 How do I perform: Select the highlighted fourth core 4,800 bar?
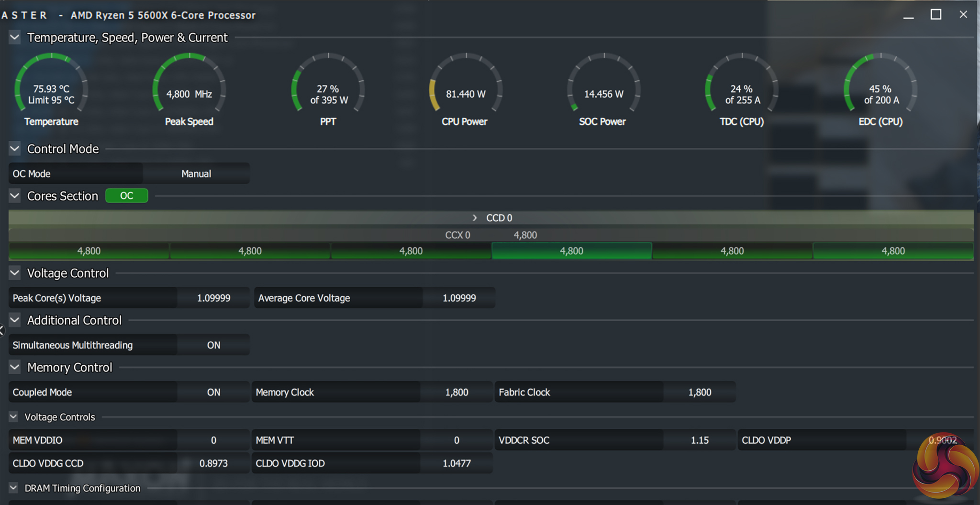click(x=571, y=251)
